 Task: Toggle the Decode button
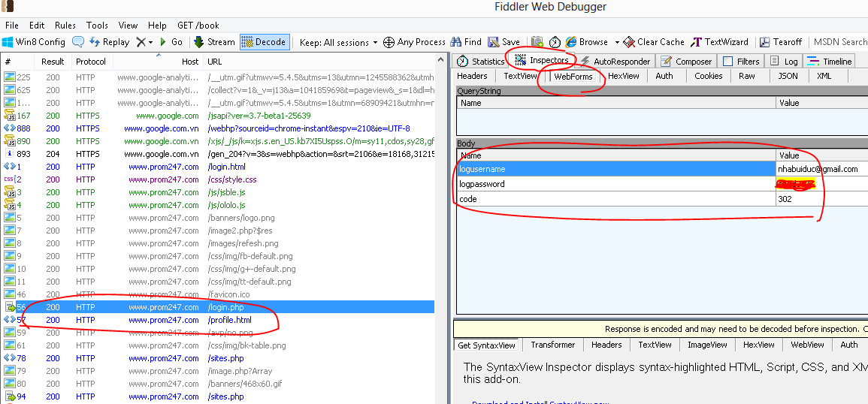265,42
